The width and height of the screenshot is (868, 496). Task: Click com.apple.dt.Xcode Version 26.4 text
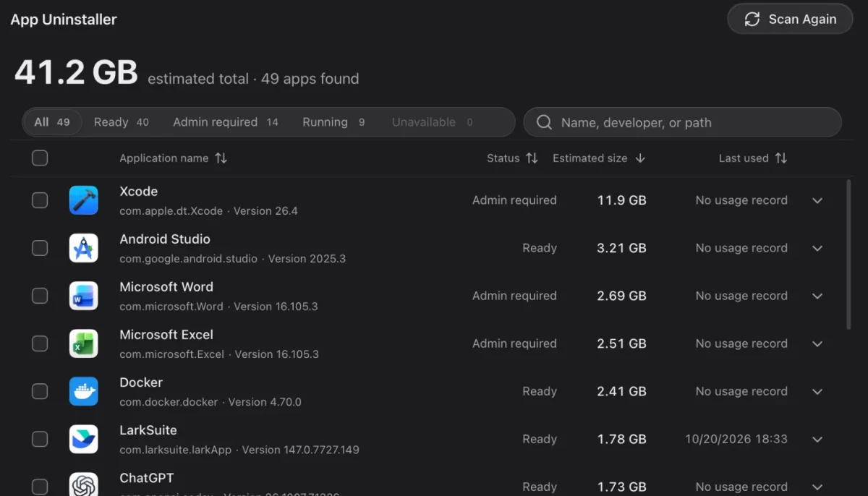(x=208, y=211)
